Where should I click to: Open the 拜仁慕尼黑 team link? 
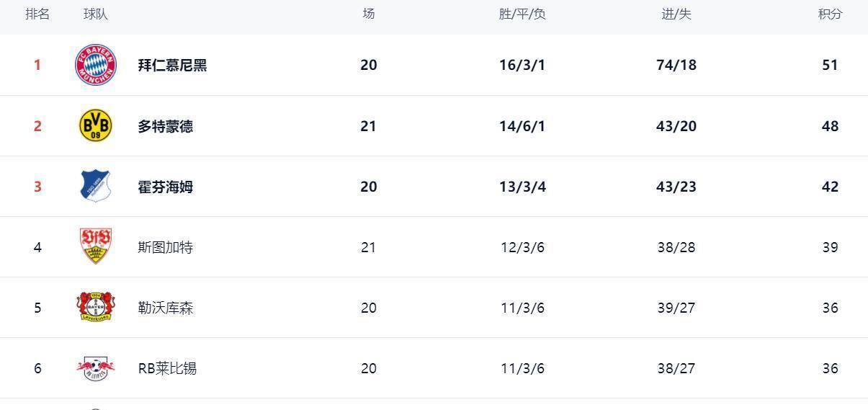click(x=172, y=65)
